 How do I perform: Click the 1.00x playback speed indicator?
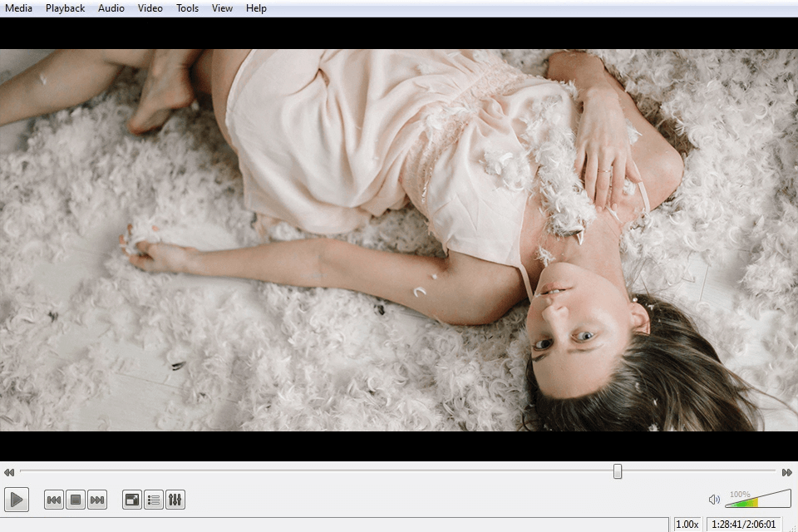[x=687, y=524]
